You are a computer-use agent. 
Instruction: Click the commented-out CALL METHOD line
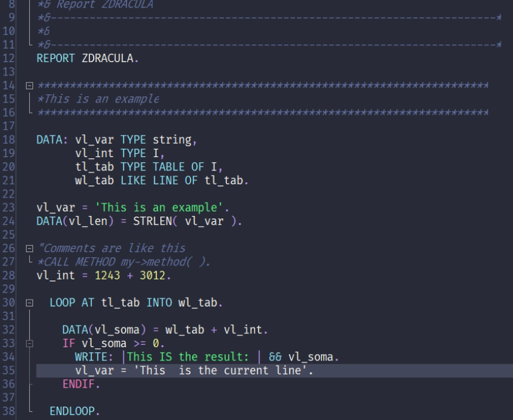point(123,262)
